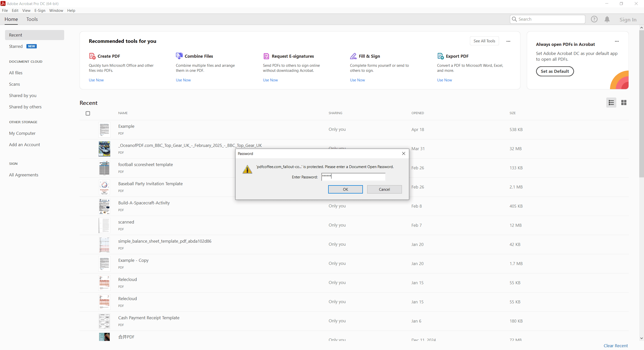This screenshot has height=350, width=644.
Task: Confirm password with OK button
Action: [345, 189]
